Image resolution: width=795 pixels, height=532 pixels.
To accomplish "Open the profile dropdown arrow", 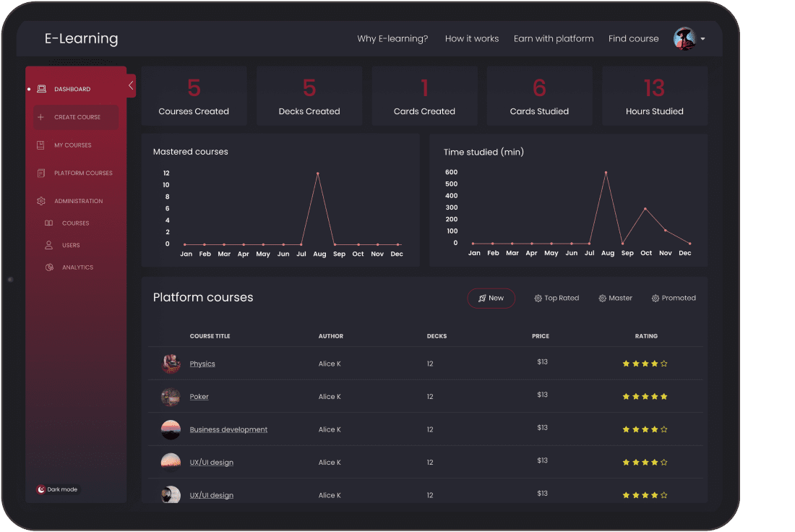I will [703, 39].
